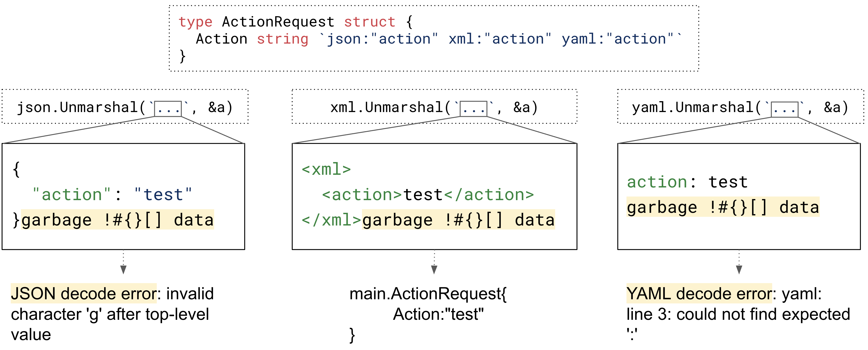Click the red "string" type keyword
Image resolution: width=868 pixels, height=350 pixels.
point(282,39)
